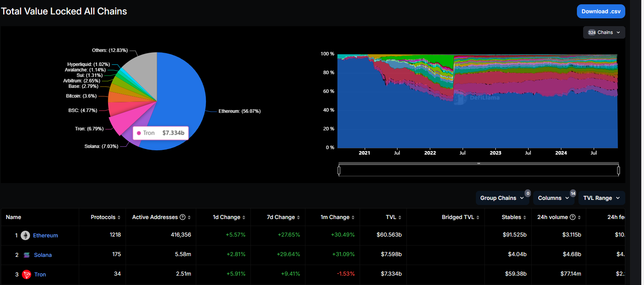Sort by 1d Change column arrows

click(244, 217)
